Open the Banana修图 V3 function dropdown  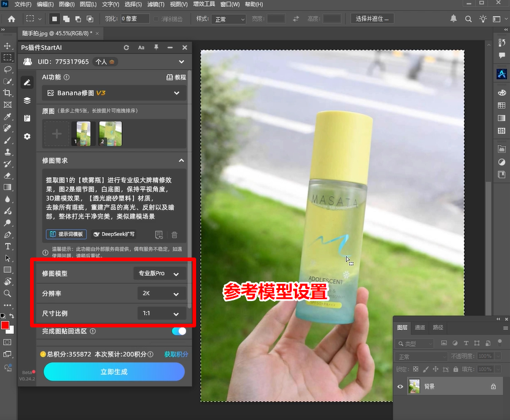pos(114,93)
